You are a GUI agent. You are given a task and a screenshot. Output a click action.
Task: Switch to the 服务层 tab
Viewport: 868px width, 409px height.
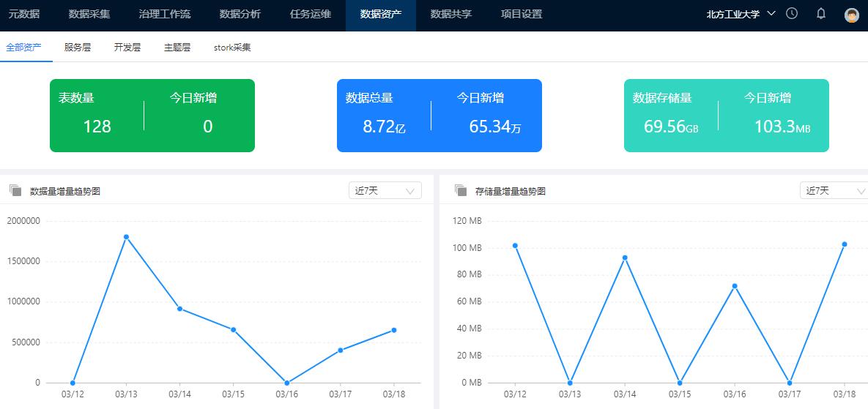click(x=78, y=48)
